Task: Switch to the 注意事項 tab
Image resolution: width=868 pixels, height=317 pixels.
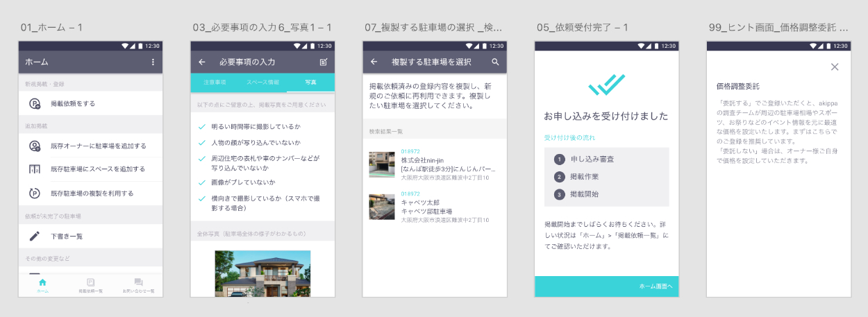Action: [x=215, y=83]
